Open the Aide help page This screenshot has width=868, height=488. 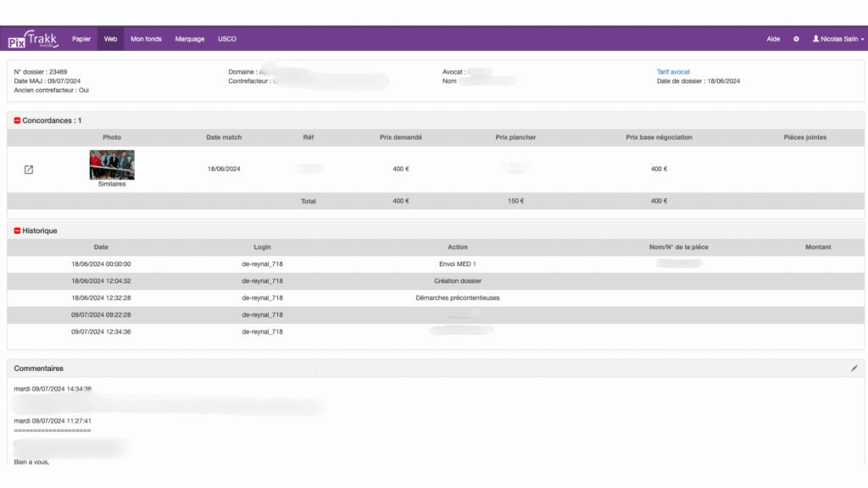coord(773,39)
